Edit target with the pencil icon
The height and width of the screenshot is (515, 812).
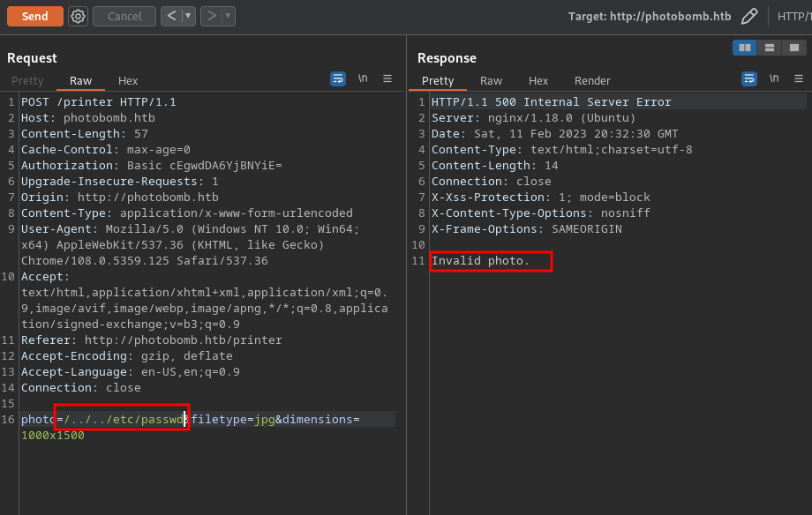[x=749, y=16]
